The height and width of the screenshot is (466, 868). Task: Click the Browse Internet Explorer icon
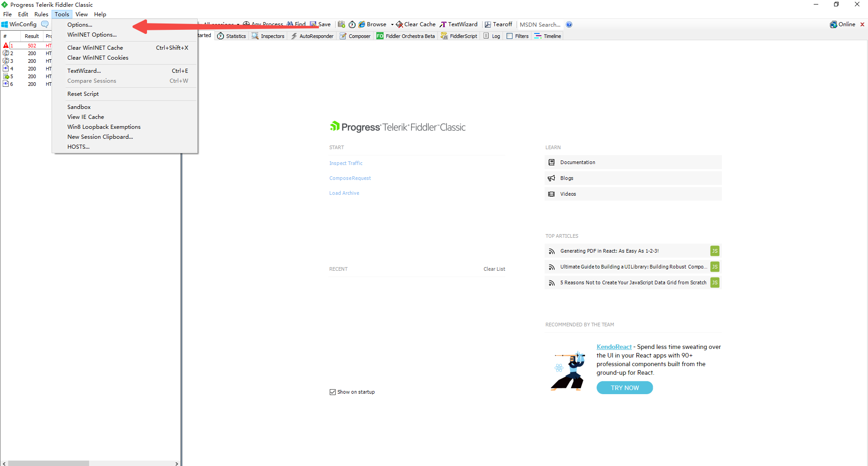tap(362, 24)
